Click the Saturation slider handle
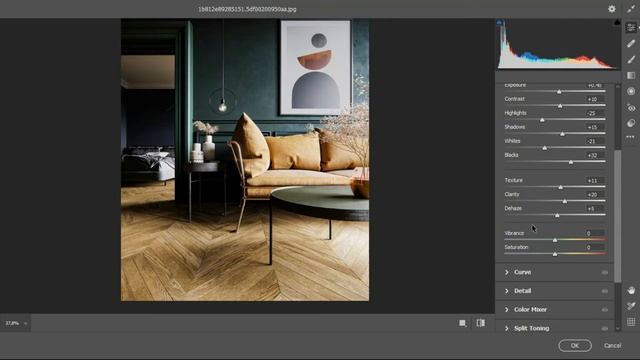The width and height of the screenshot is (640, 360). coord(555,254)
